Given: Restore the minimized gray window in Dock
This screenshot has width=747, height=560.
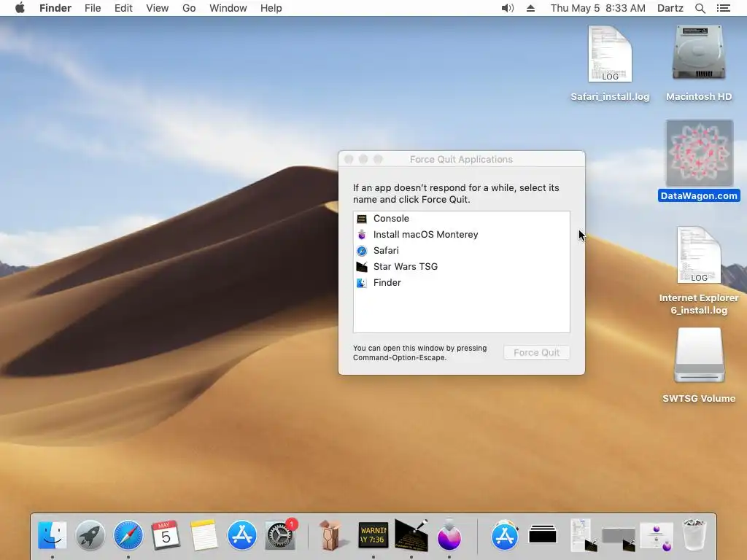Looking at the screenshot, I should click(x=619, y=538).
